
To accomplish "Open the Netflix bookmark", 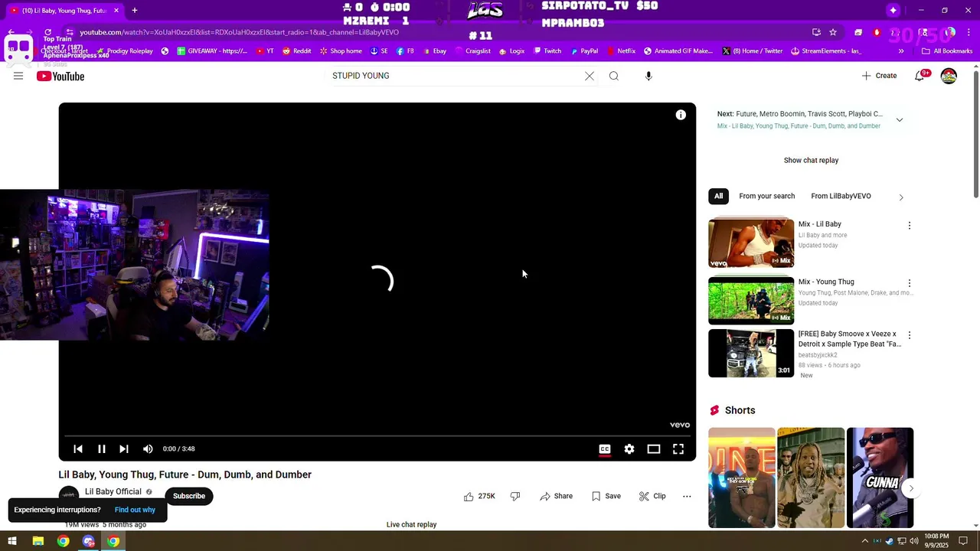I will pyautogui.click(x=621, y=51).
